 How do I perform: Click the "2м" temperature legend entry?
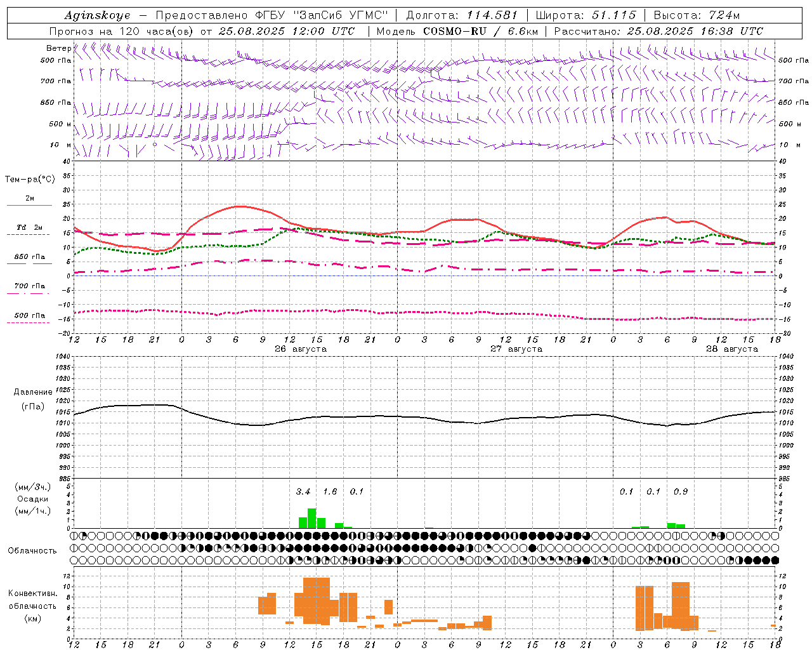30,198
